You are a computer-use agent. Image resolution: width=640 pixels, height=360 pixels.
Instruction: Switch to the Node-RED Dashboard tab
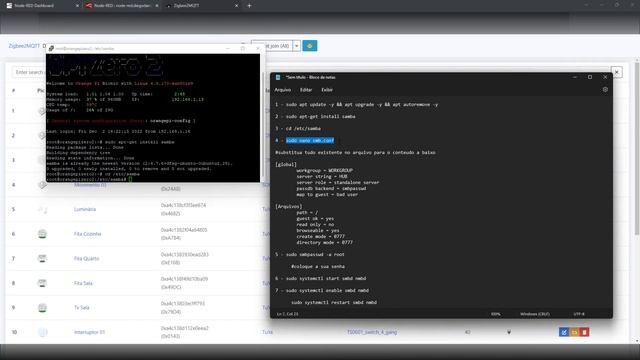pos(41,6)
